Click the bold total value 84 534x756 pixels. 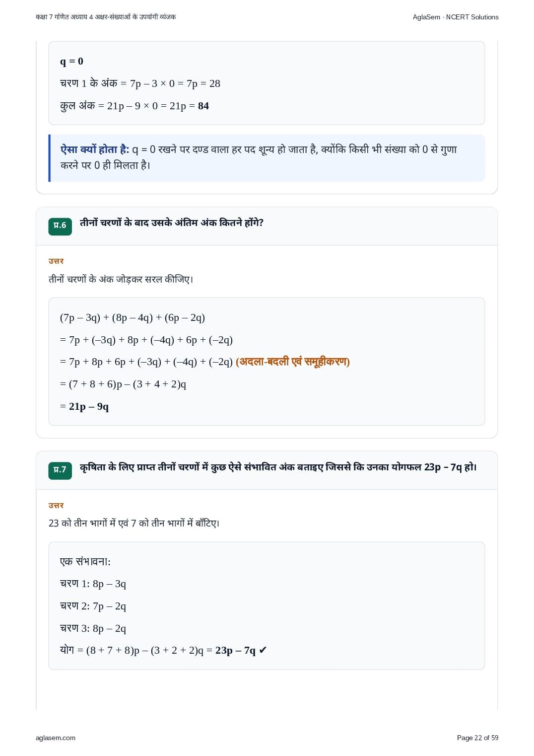[203, 106]
